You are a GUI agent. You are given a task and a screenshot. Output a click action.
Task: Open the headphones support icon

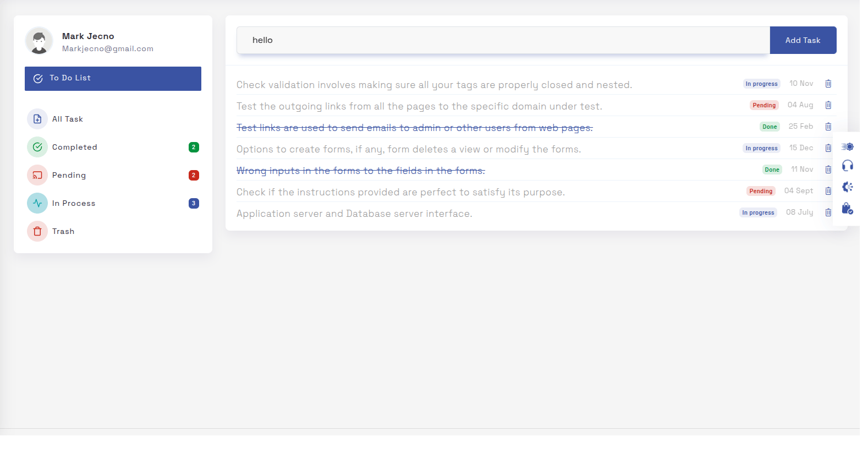tap(848, 166)
